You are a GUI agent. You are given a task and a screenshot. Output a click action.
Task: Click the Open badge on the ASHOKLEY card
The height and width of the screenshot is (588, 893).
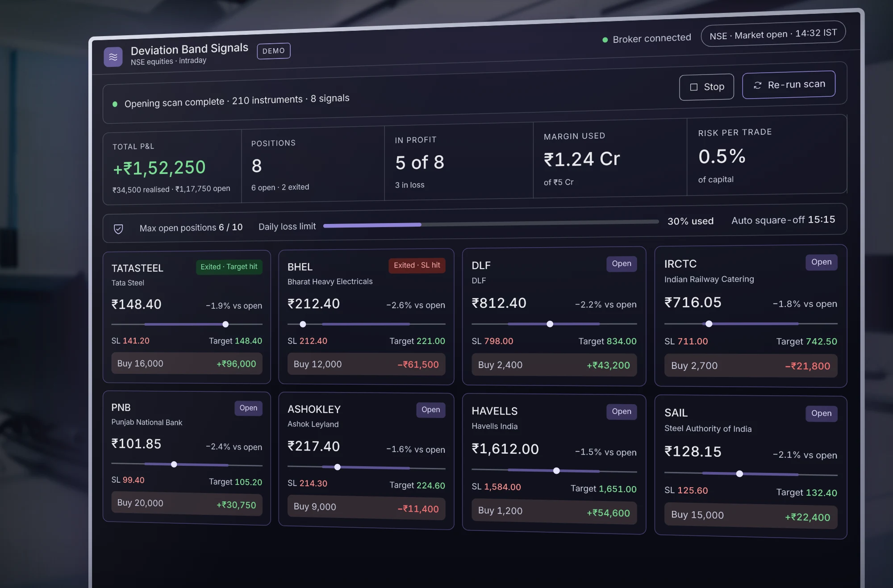tap(430, 410)
